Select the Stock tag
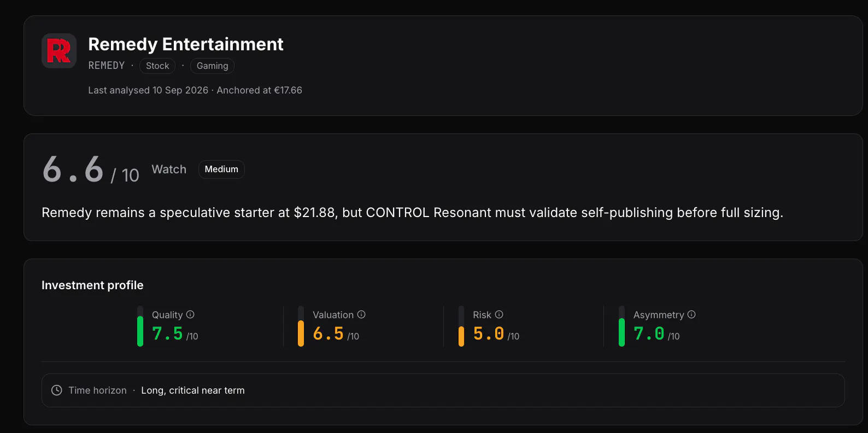The image size is (868, 433). point(157,66)
